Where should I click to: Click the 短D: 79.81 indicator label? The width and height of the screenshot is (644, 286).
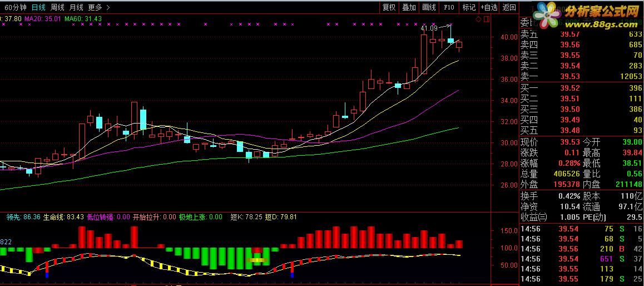click(280, 217)
